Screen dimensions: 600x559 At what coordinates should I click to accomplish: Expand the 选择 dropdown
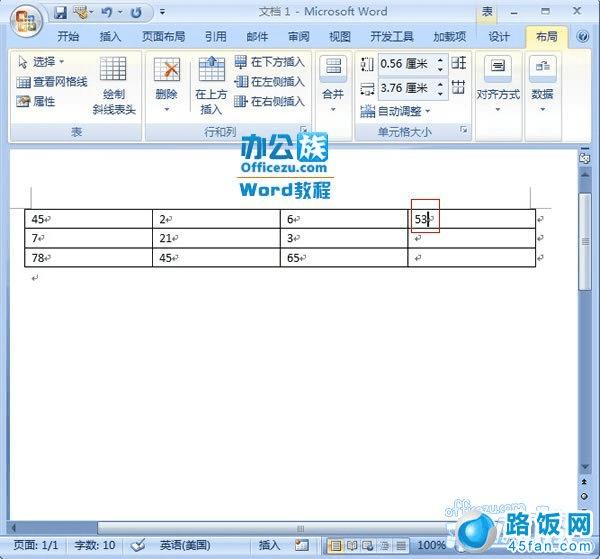point(41,62)
